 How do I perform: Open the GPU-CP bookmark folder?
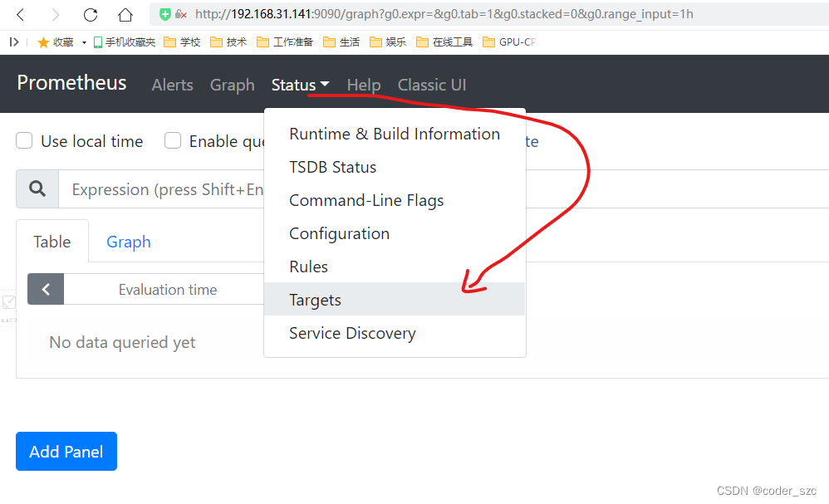click(509, 42)
